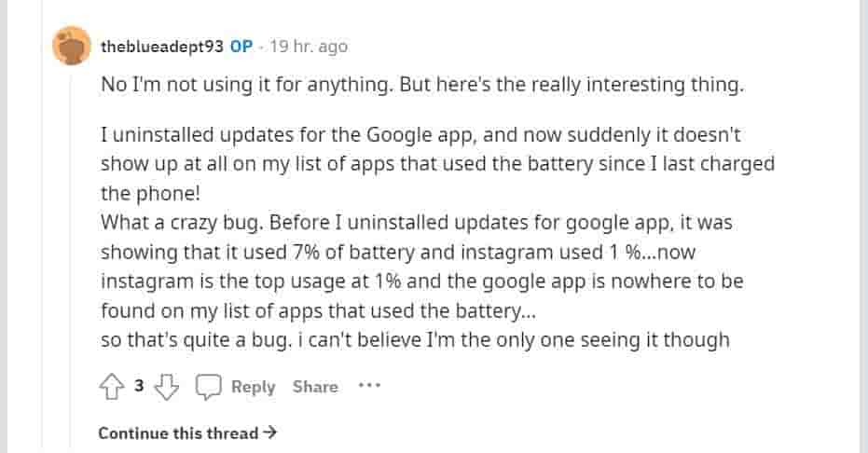
Task: Click the "19 hr. ago" timestamp
Action: click(x=309, y=46)
